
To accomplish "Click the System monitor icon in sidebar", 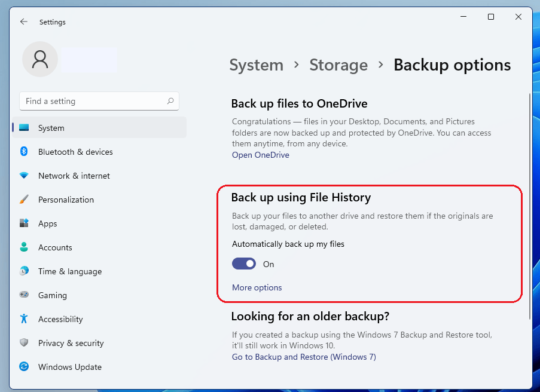I will point(24,128).
